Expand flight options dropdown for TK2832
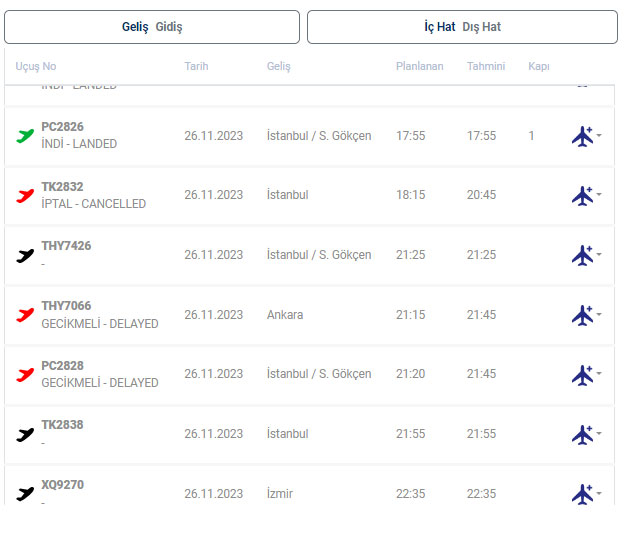 599,196
